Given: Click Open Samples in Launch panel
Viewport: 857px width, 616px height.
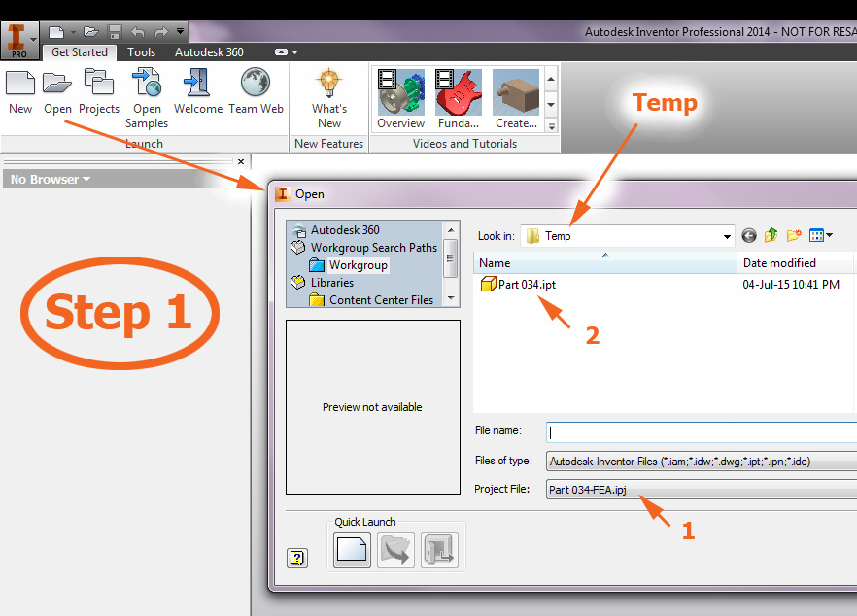Looking at the screenshot, I should 147,98.
